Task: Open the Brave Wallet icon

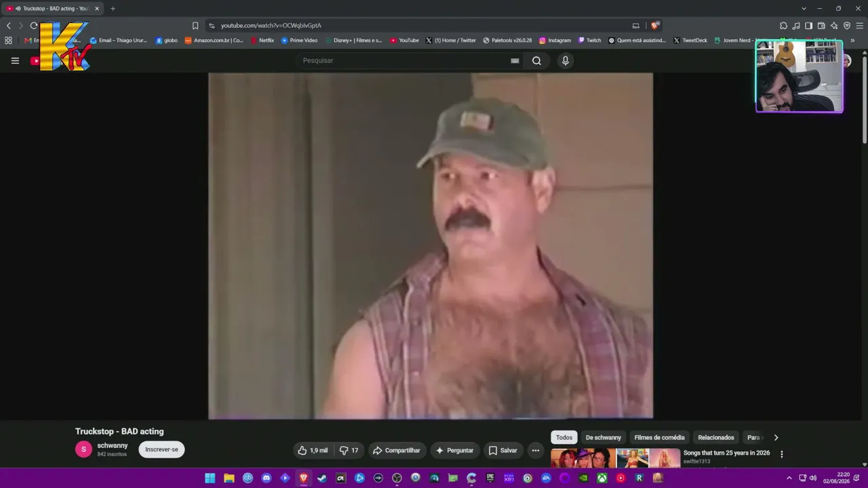Action: 821,26
